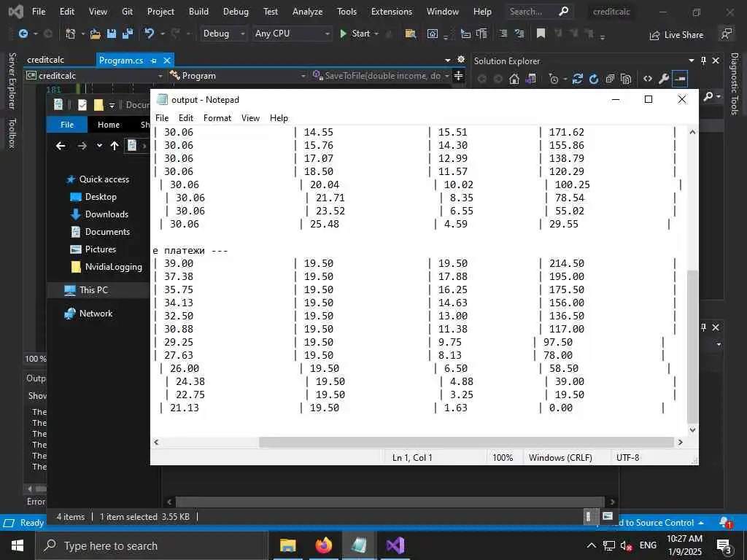This screenshot has height=560, width=747.
Task: Click File Explorer back arrow
Action: [61, 146]
